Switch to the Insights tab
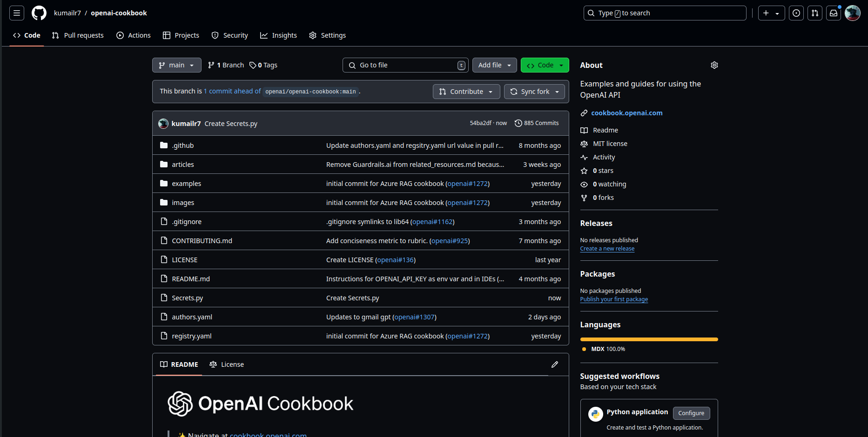Screen dimensions: 868x437 pos(278,35)
